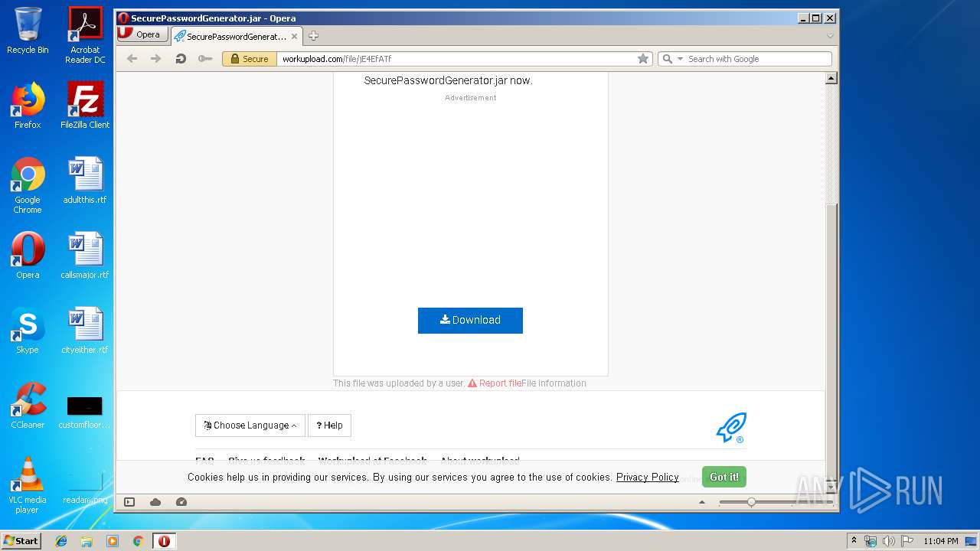Reload the current page
The image size is (980, 551).
click(x=181, y=59)
